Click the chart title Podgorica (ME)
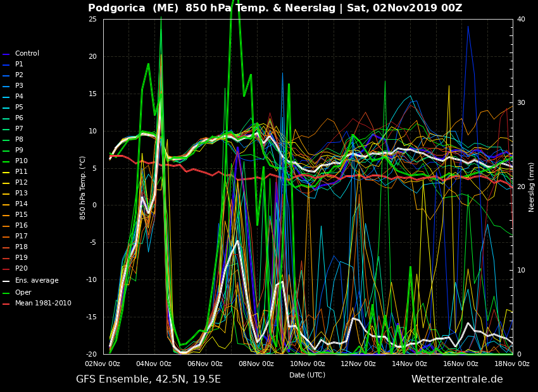 pyautogui.click(x=134, y=8)
